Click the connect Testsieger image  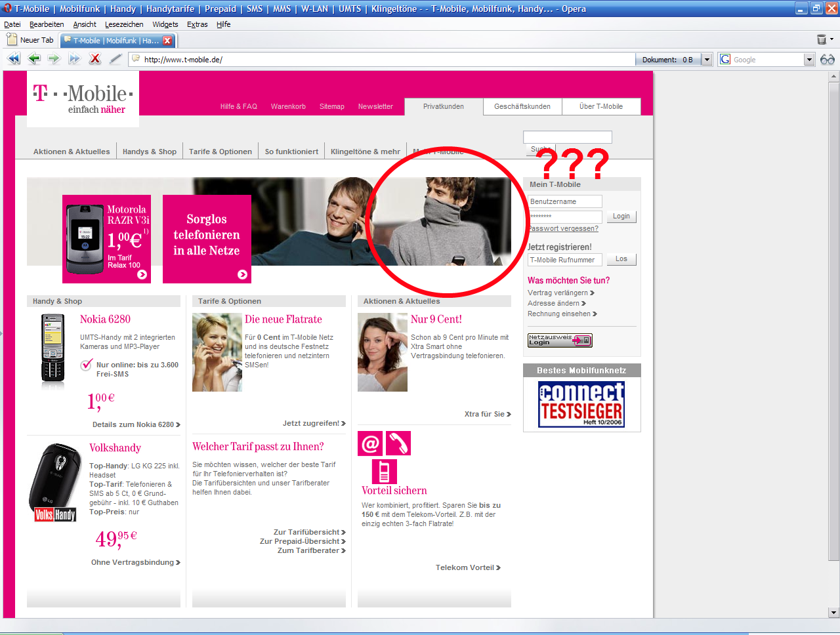(x=581, y=405)
